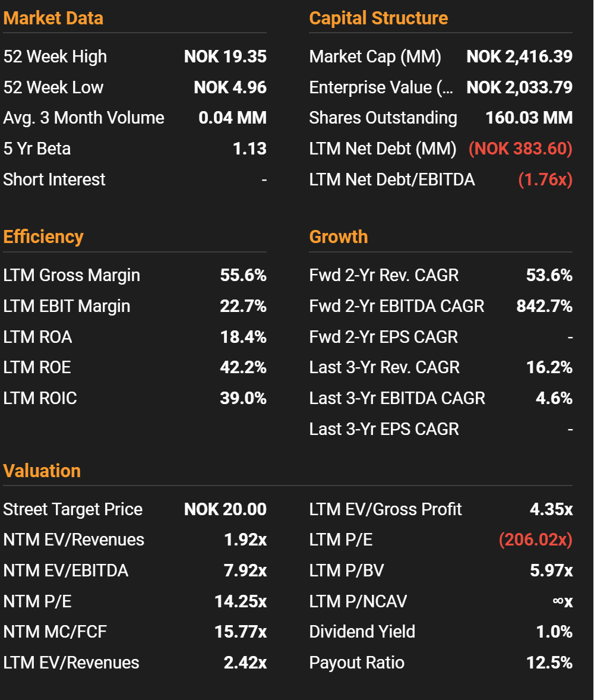Select the truncated Enterprise Value label
The image size is (594, 700).
[x=381, y=87]
